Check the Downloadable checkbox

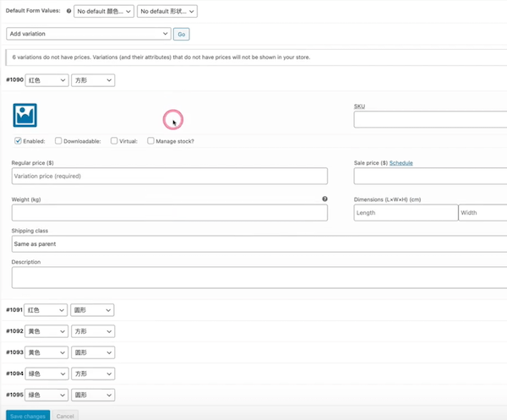[58, 141]
